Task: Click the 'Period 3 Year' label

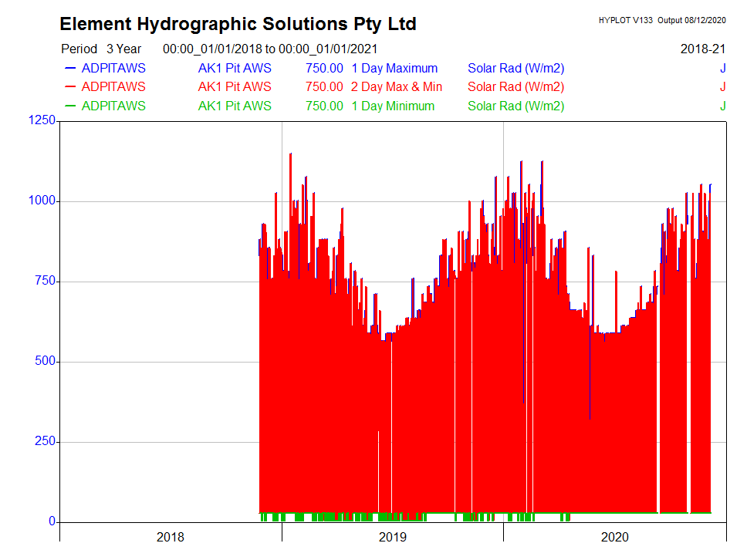Action: pyautogui.click(x=101, y=49)
